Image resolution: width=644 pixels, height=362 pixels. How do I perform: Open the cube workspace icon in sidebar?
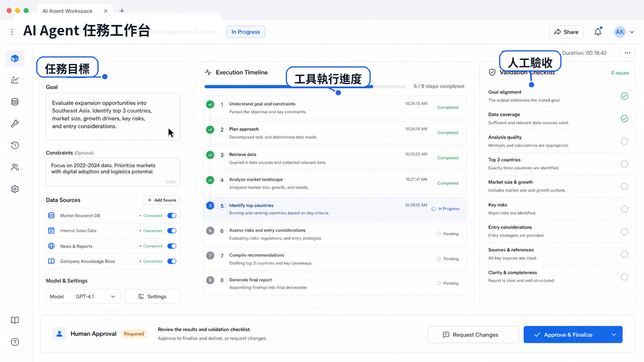(15, 58)
